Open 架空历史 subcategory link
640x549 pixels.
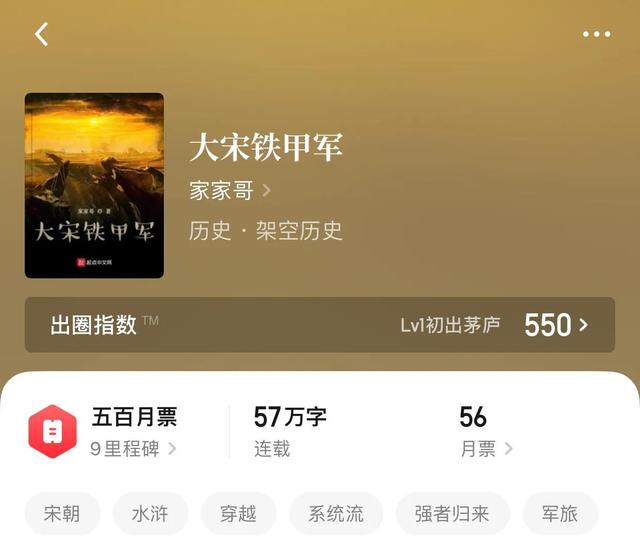[x=299, y=231]
